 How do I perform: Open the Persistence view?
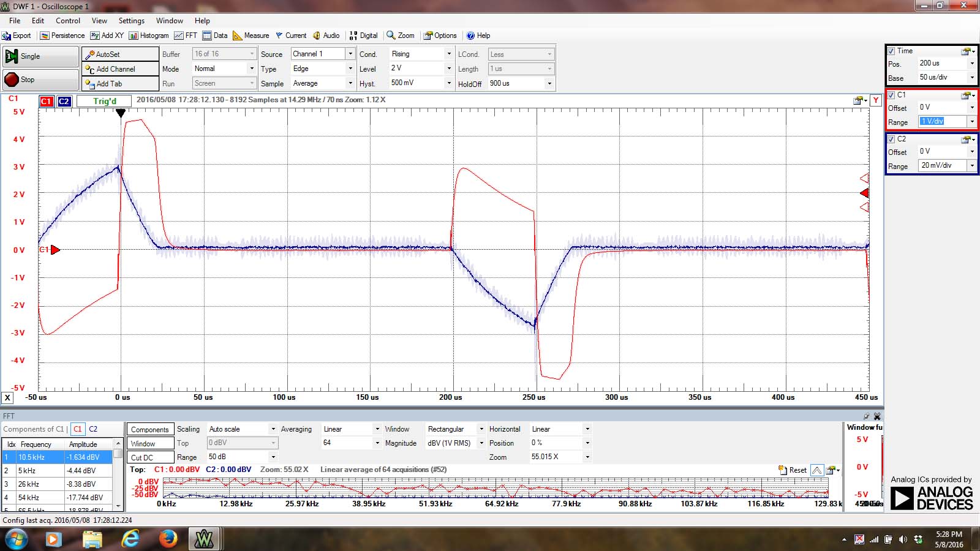(x=62, y=36)
